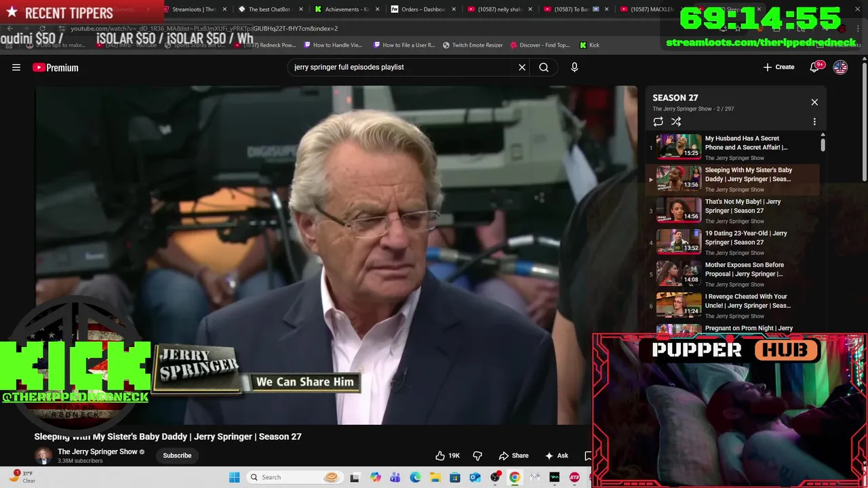Screen dimensions: 868x488
Task: Click the magnifying glass search button
Action: (544, 67)
